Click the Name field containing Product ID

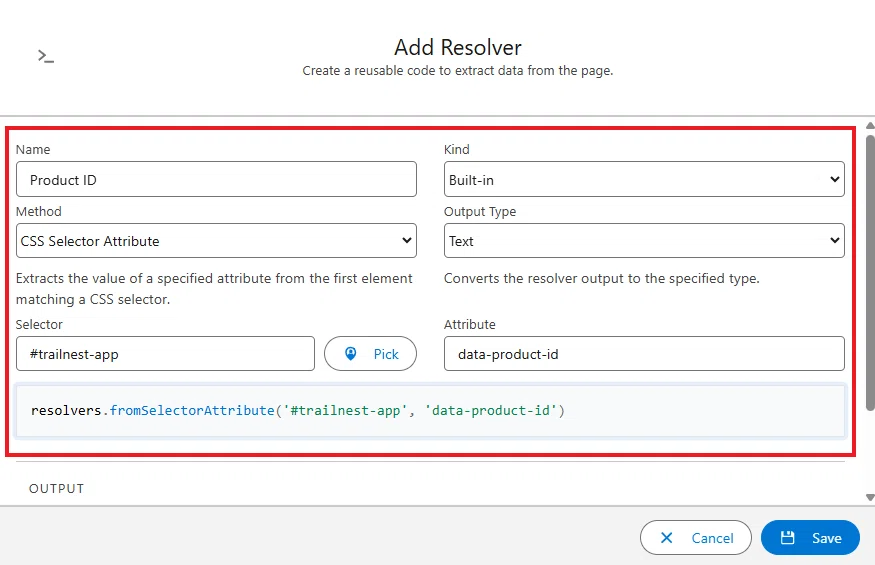point(216,179)
